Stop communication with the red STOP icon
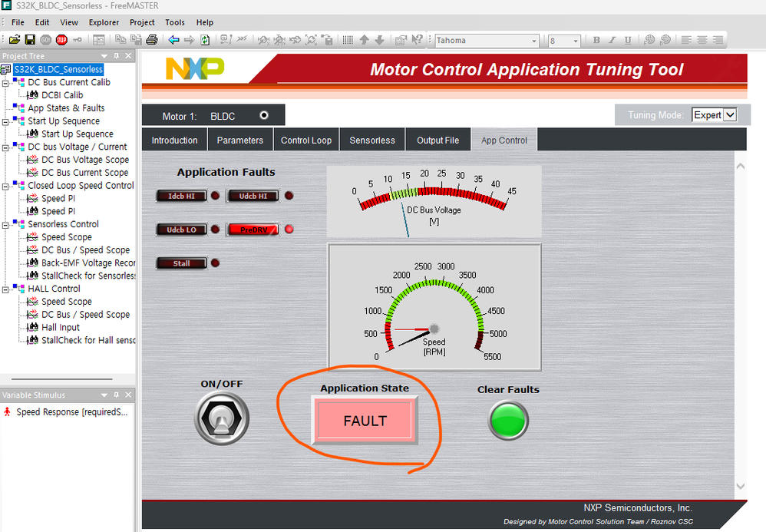Viewport: 766px width, 532px height. coord(61,40)
